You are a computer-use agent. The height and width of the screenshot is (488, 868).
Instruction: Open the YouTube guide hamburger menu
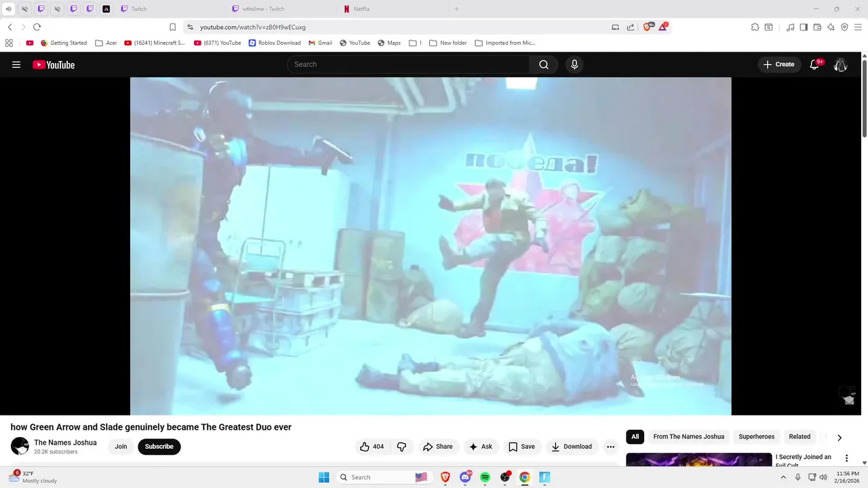(16, 64)
